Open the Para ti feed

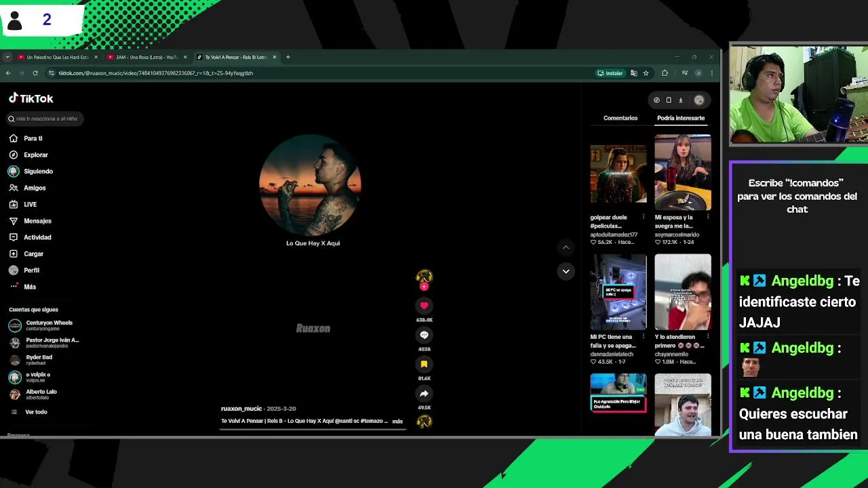pos(26,138)
